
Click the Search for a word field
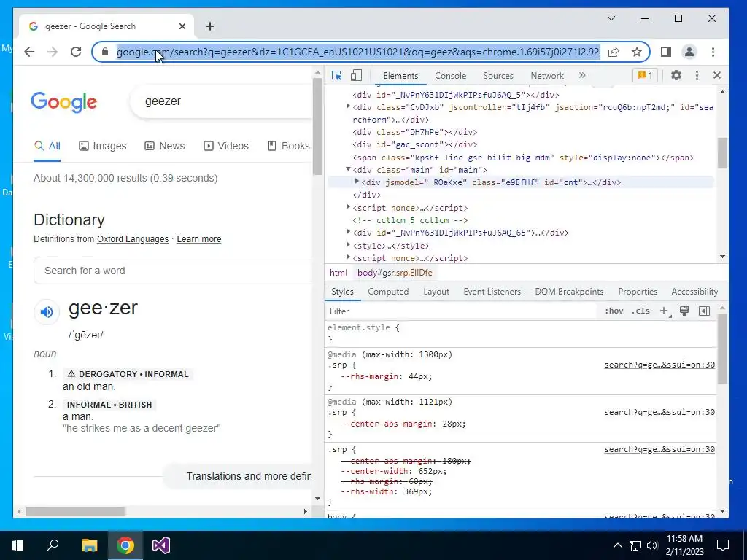tap(173, 271)
